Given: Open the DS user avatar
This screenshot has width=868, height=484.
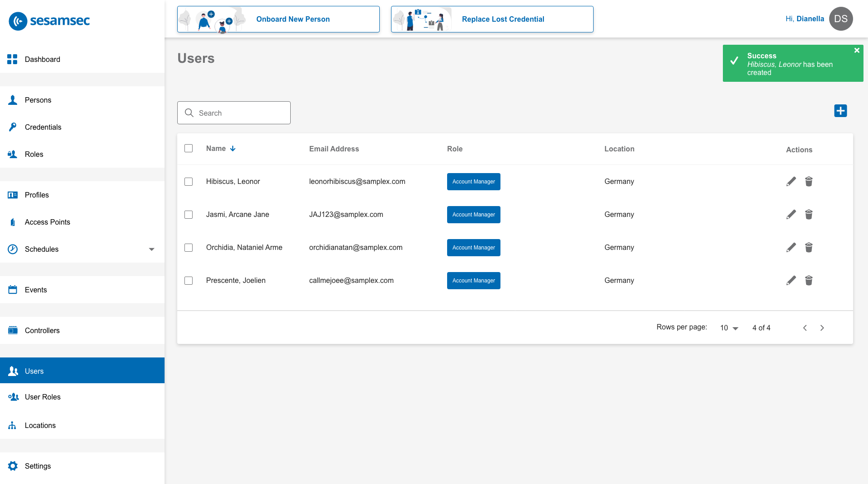Looking at the screenshot, I should [x=840, y=19].
